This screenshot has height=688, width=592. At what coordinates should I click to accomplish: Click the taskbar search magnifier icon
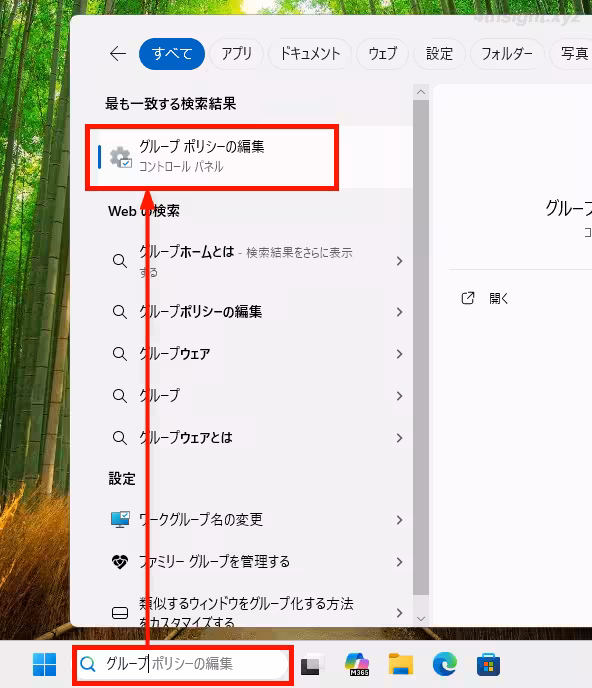[88, 664]
